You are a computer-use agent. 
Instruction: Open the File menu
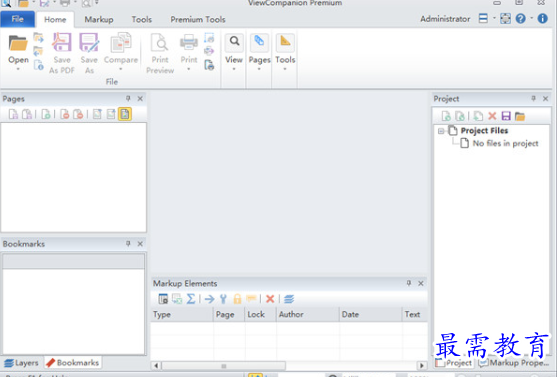tap(17, 19)
